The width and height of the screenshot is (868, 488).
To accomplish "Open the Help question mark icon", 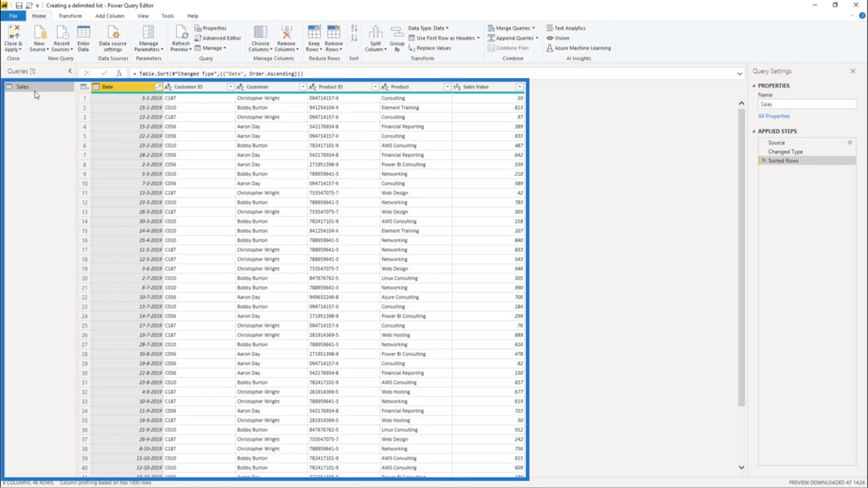I will (x=862, y=15).
